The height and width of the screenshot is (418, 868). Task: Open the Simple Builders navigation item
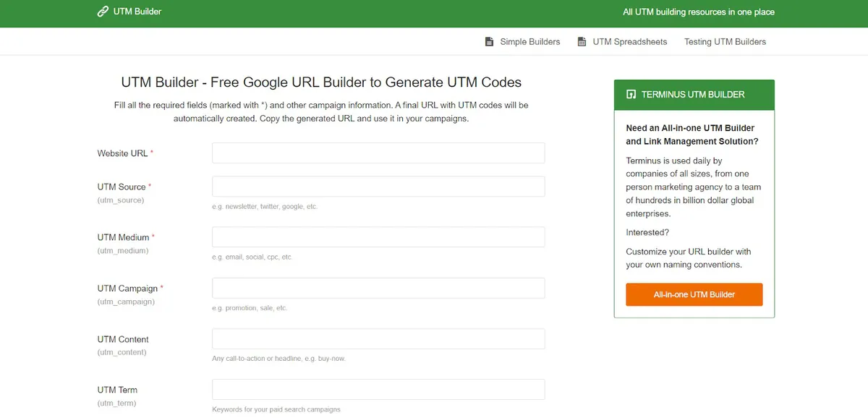[529, 41]
